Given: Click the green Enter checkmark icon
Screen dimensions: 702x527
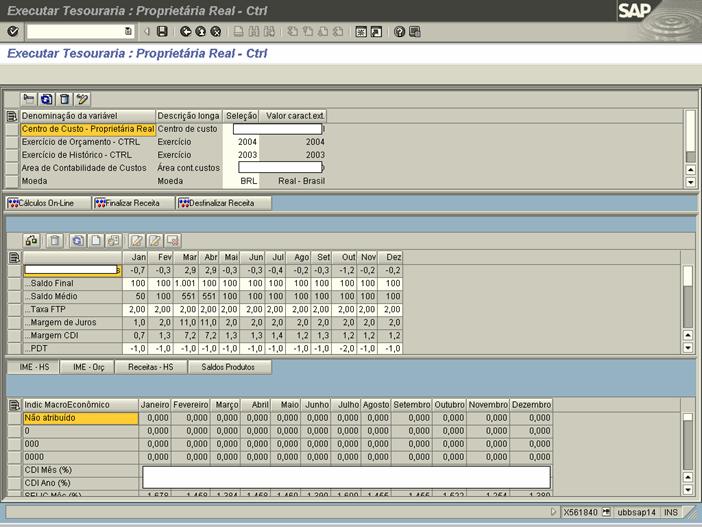Looking at the screenshot, I should 13,31.
